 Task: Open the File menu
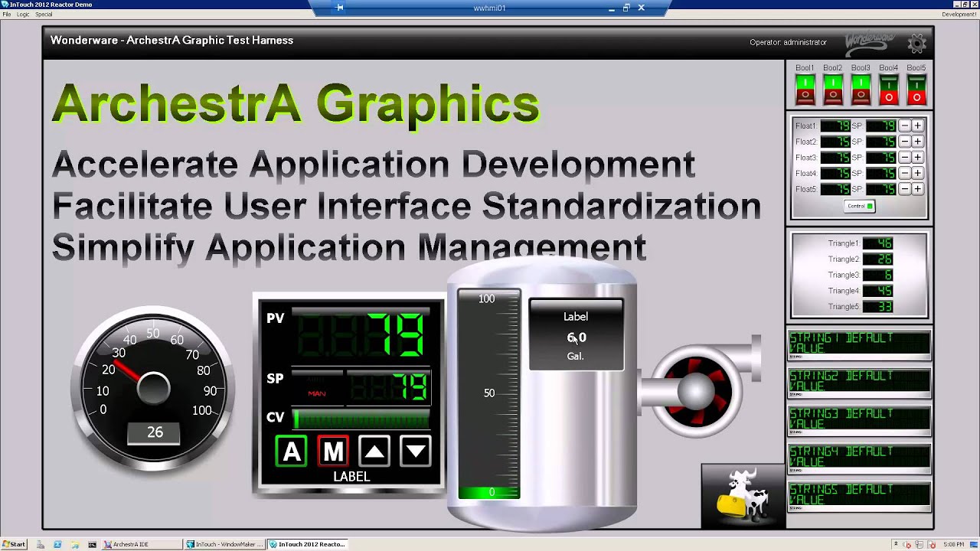6,15
